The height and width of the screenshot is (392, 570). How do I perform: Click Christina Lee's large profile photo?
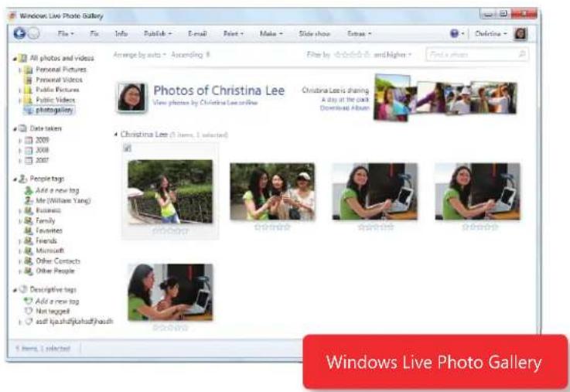click(131, 97)
